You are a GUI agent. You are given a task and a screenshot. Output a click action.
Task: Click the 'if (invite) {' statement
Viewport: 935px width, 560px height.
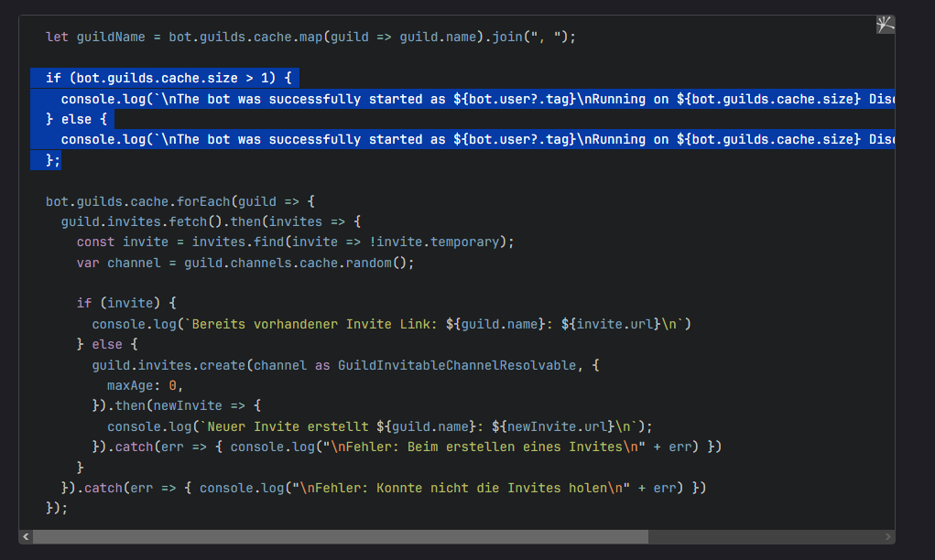click(x=126, y=303)
